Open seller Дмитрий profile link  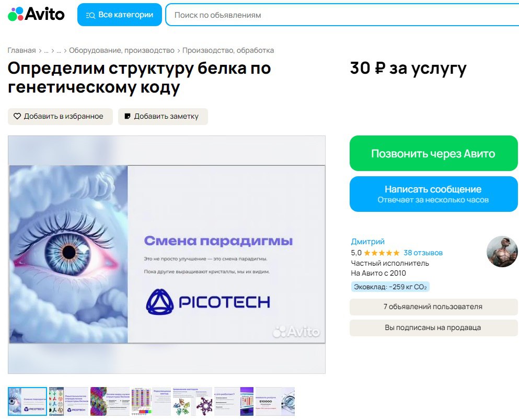tap(368, 242)
